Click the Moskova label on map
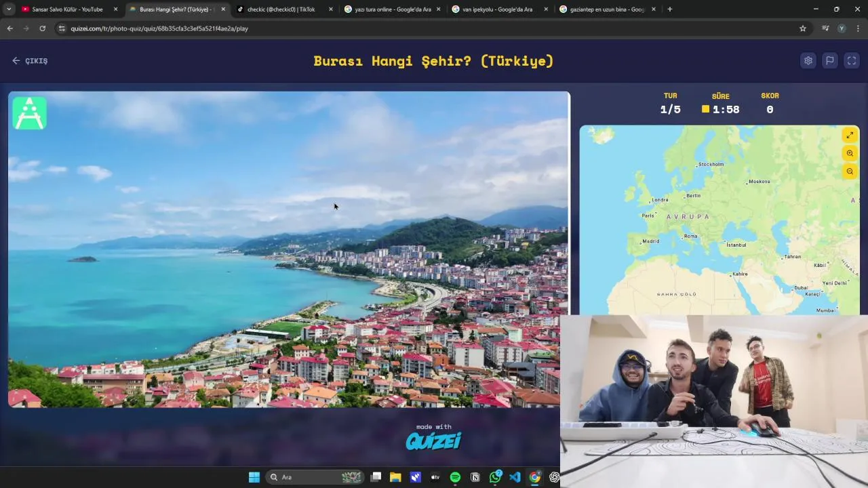Screen dimensions: 868x488 pyautogui.click(x=759, y=181)
